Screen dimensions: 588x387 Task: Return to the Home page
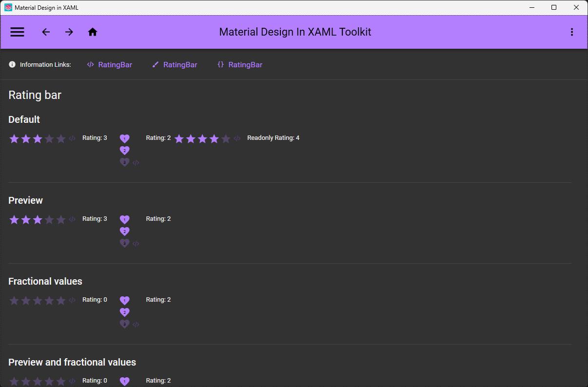[x=93, y=32]
